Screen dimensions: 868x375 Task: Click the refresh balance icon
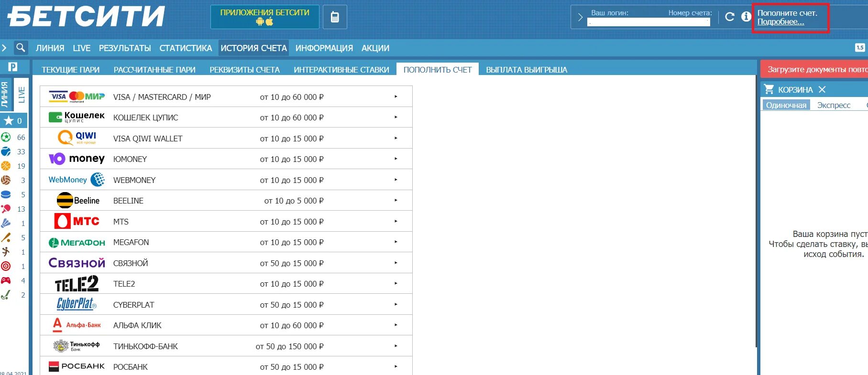pyautogui.click(x=729, y=17)
